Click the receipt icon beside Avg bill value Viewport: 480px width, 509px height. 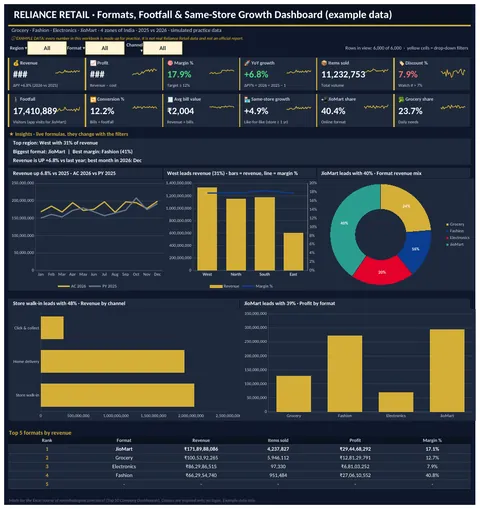click(170, 99)
